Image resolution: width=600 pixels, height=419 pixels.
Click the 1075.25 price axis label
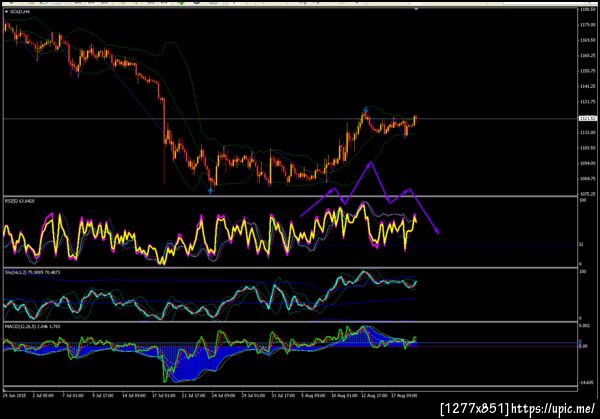pos(588,194)
